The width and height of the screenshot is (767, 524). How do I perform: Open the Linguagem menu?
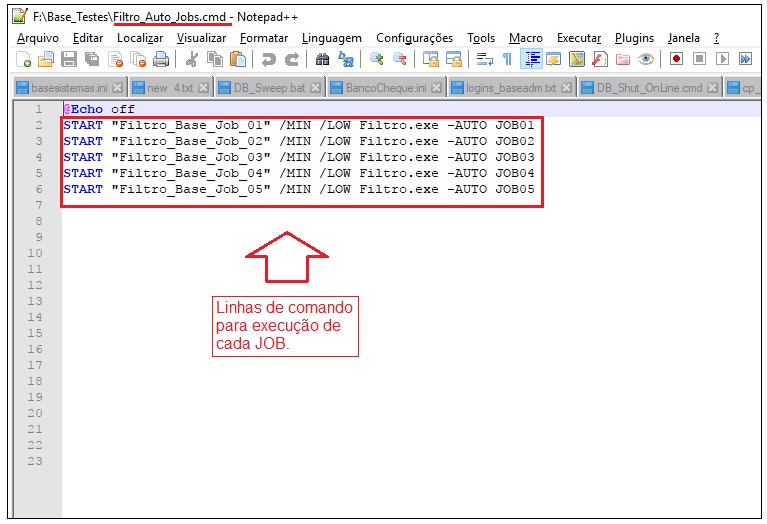[331, 38]
